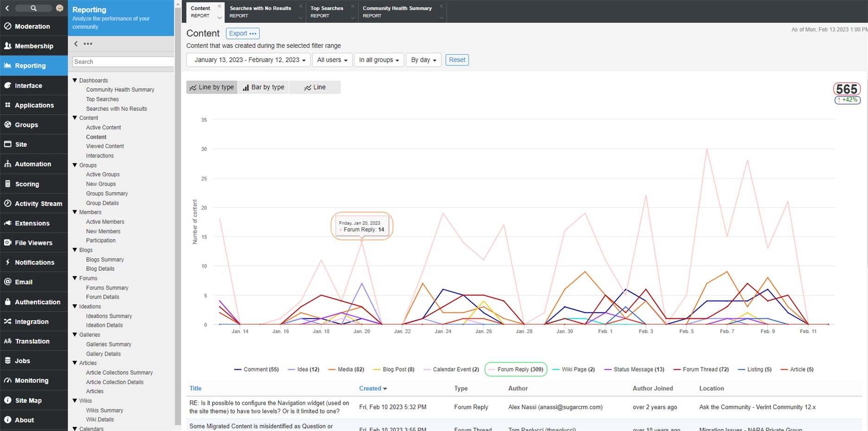The image size is (868, 431).
Task: Open the By day interval dropdown
Action: click(424, 60)
